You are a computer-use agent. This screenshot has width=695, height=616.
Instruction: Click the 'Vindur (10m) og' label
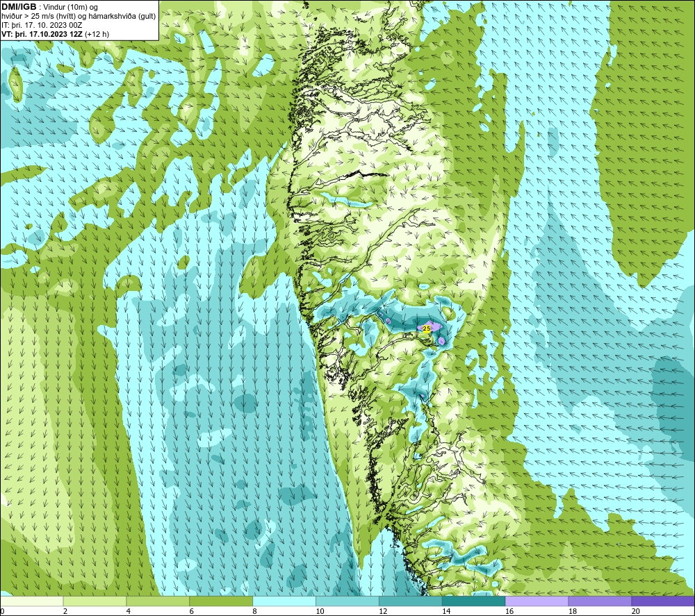tap(70, 8)
